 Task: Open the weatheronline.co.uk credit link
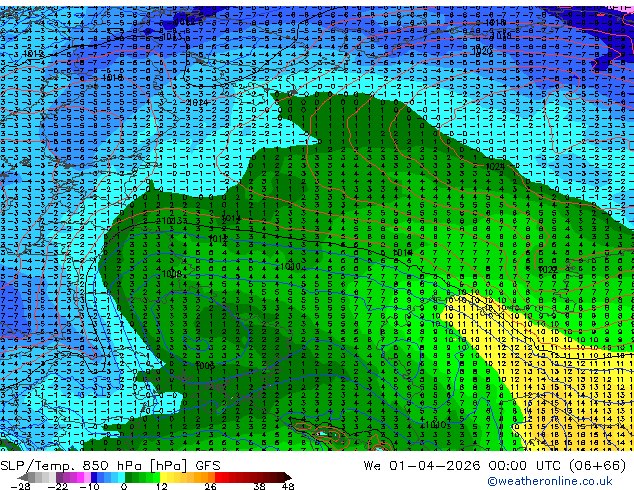coord(549,481)
